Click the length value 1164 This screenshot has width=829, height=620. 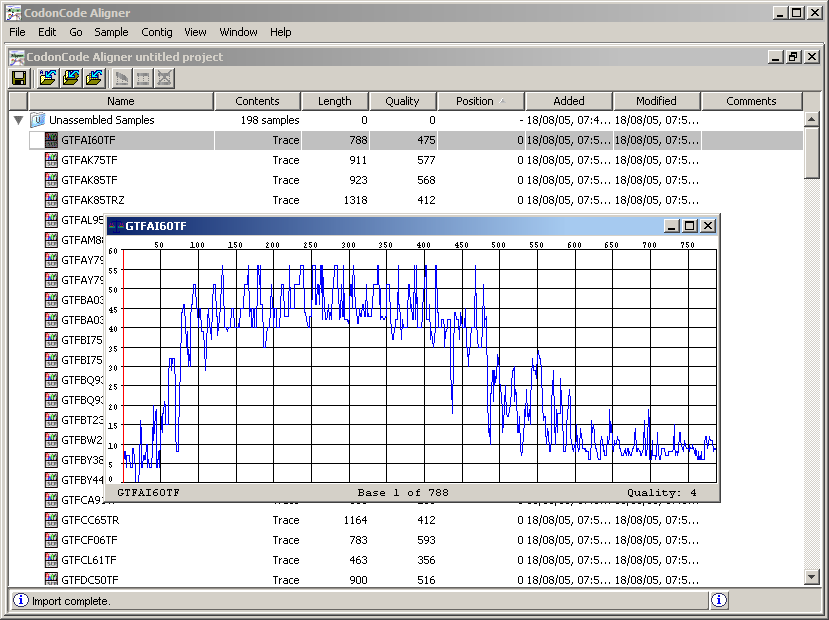tap(355, 520)
